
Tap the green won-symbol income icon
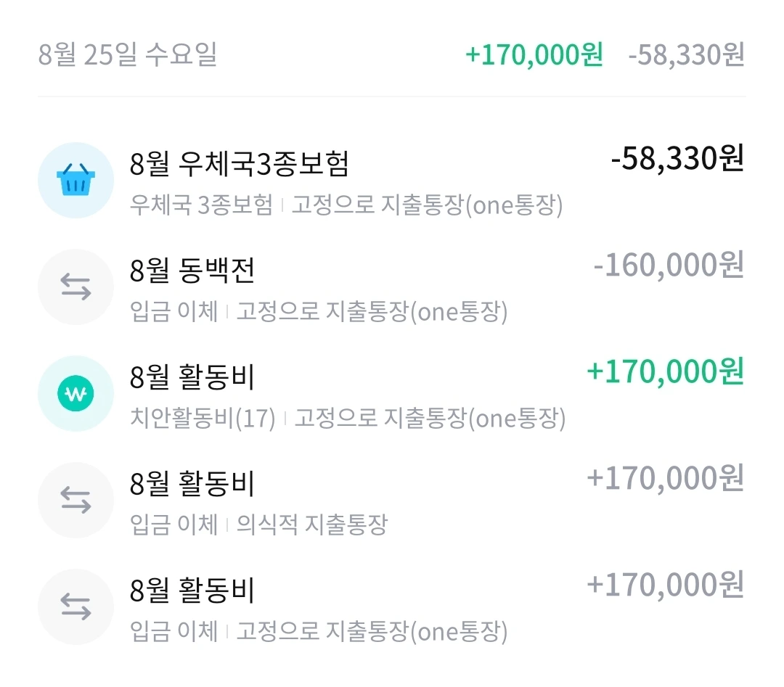click(75, 394)
